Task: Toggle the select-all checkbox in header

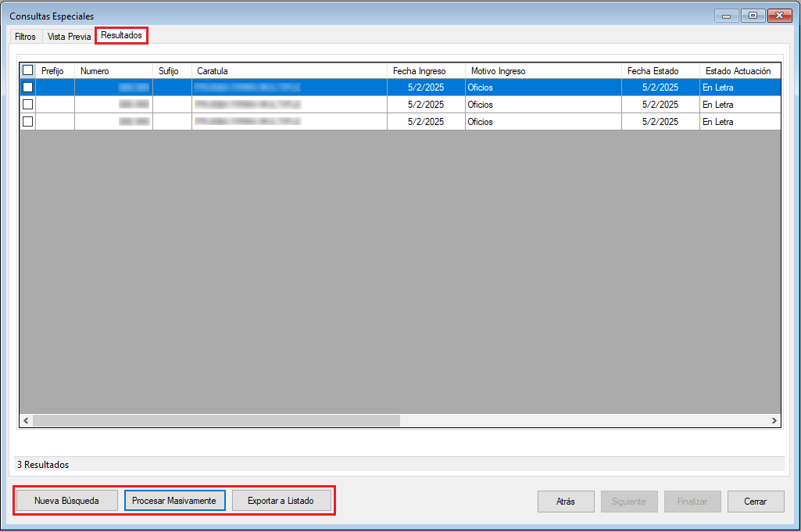Action: pyautogui.click(x=27, y=70)
